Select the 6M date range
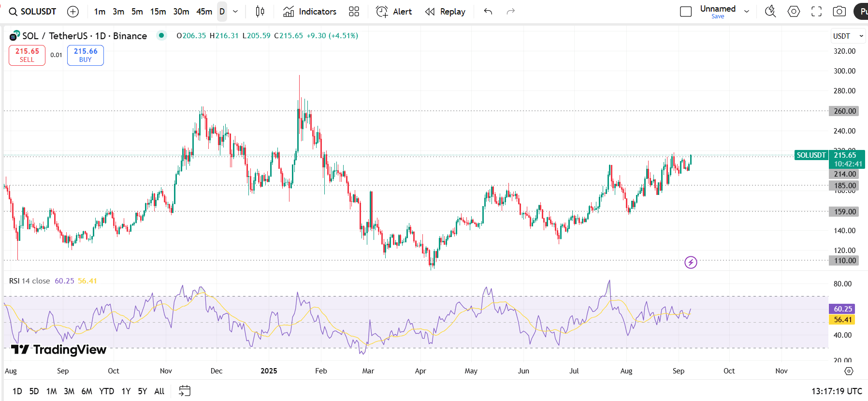This screenshot has width=868, height=401. click(x=87, y=391)
